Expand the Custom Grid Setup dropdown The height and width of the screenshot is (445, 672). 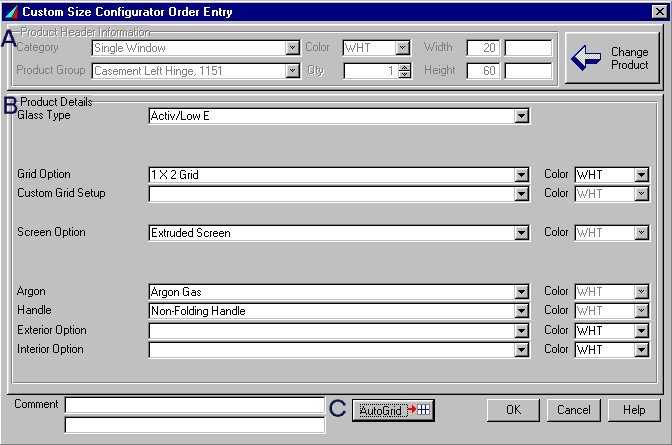[x=521, y=194]
